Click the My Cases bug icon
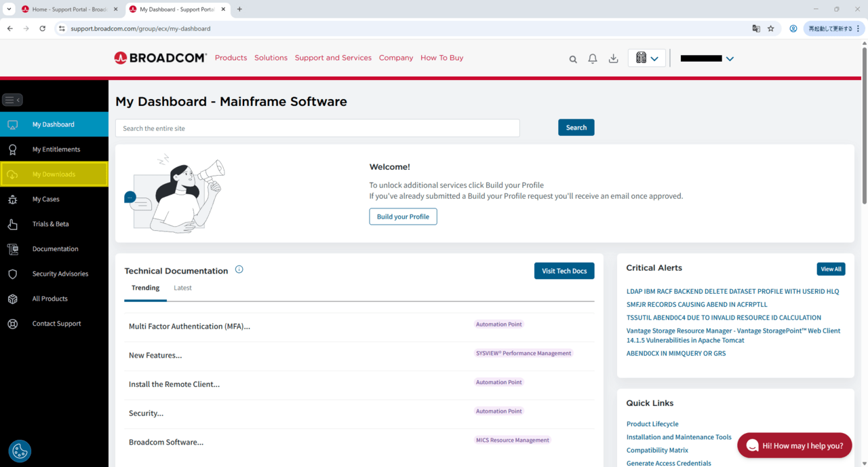868x467 pixels. pos(12,200)
